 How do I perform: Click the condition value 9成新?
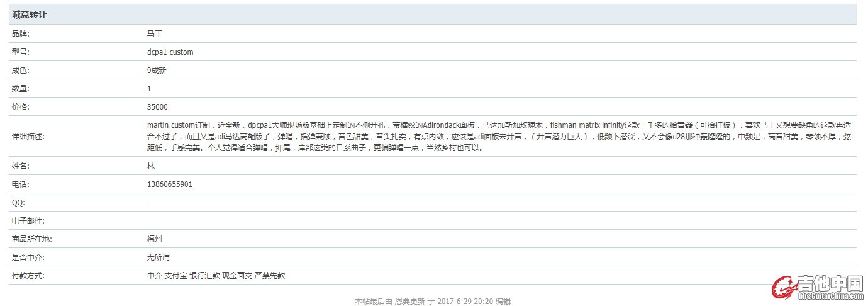(x=157, y=71)
